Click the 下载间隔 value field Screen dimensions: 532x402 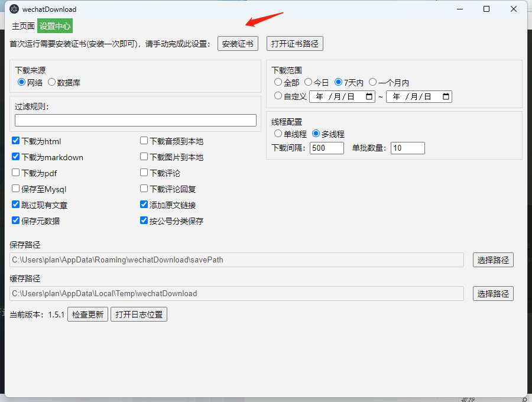pos(326,148)
